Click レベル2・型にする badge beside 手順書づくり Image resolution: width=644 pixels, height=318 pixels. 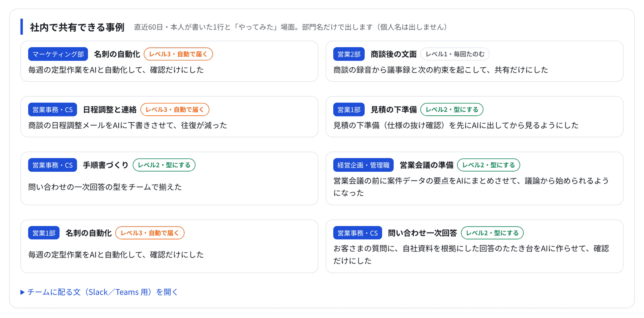(164, 165)
